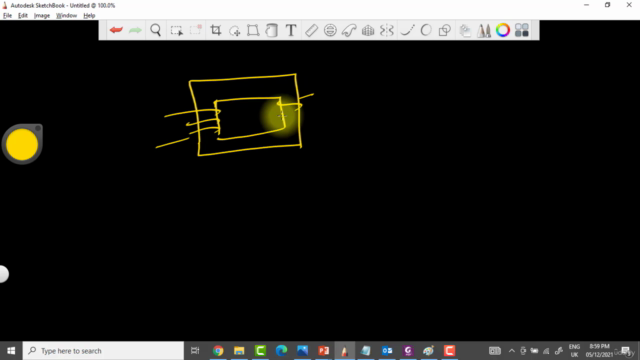Screen dimensions: 640x360
Task: Select the Text tool
Action: 291,30
